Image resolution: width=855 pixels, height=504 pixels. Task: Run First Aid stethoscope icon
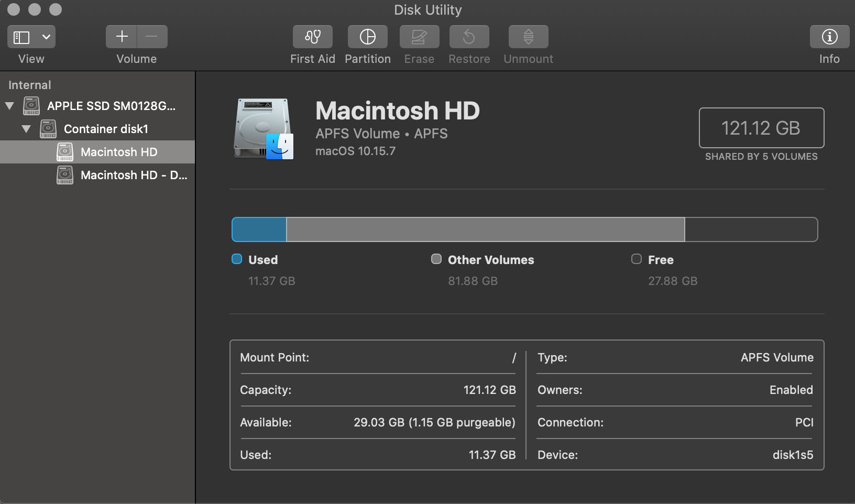[x=313, y=37]
